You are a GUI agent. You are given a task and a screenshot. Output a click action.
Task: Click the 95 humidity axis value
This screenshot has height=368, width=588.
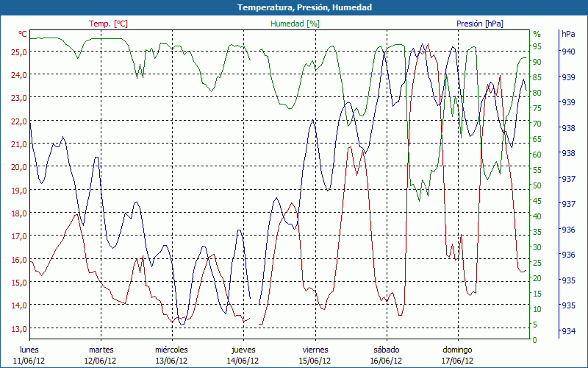point(537,46)
